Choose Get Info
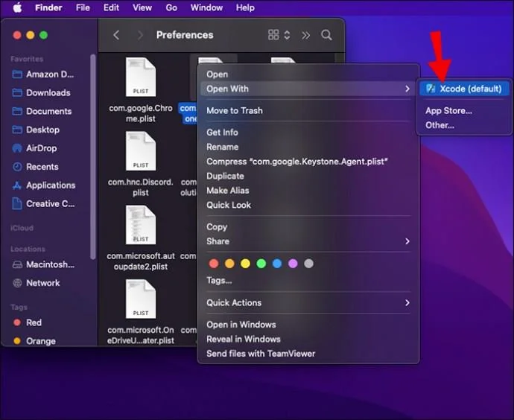 [x=222, y=133]
